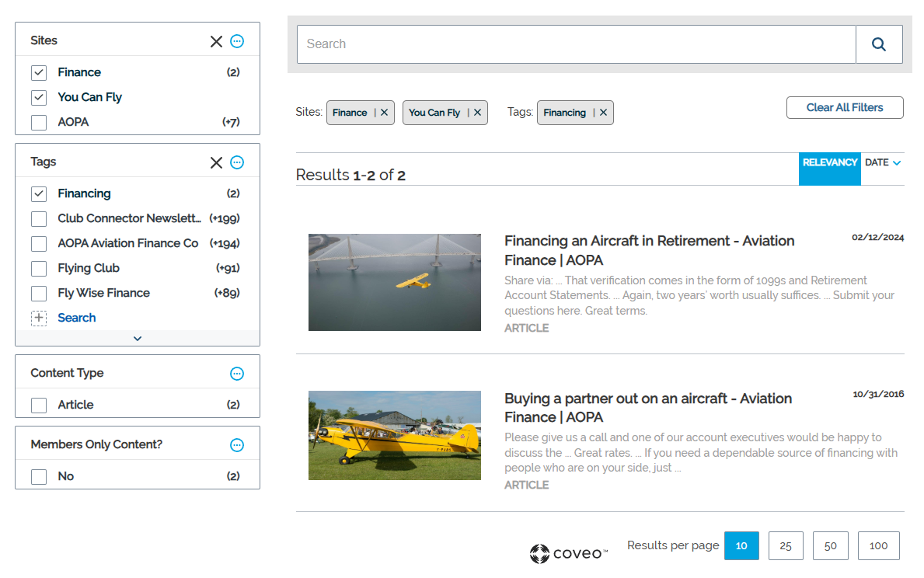Uncheck the You Can Fly checkbox
The height and width of the screenshot is (578, 924).
(x=39, y=97)
